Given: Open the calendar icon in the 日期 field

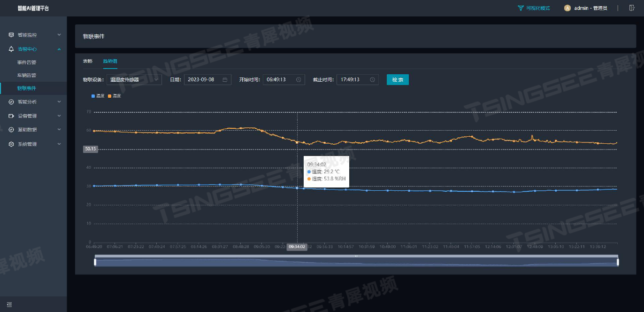Looking at the screenshot, I should point(225,79).
